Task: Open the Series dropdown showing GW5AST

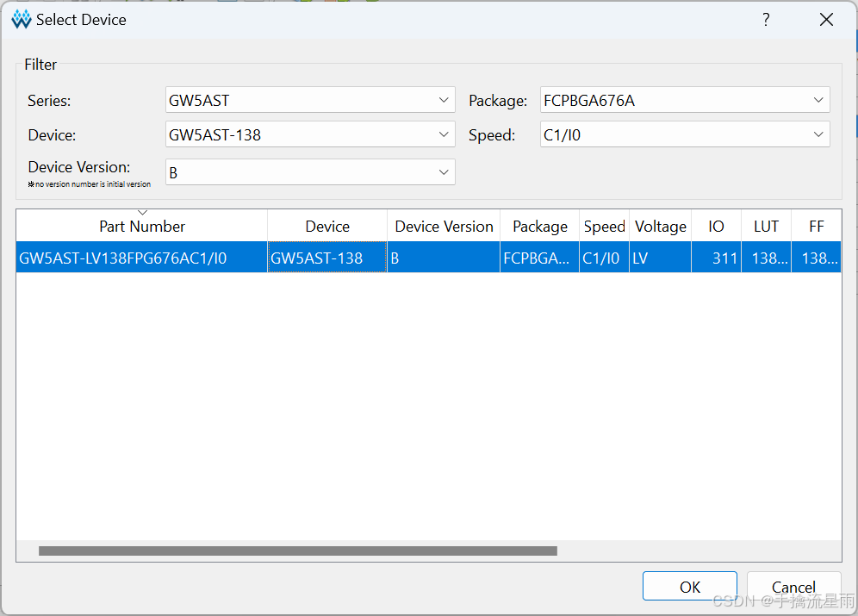Action: click(x=310, y=100)
